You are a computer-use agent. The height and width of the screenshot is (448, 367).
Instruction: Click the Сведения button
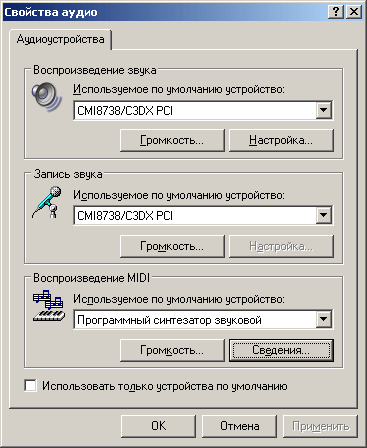pos(281,350)
